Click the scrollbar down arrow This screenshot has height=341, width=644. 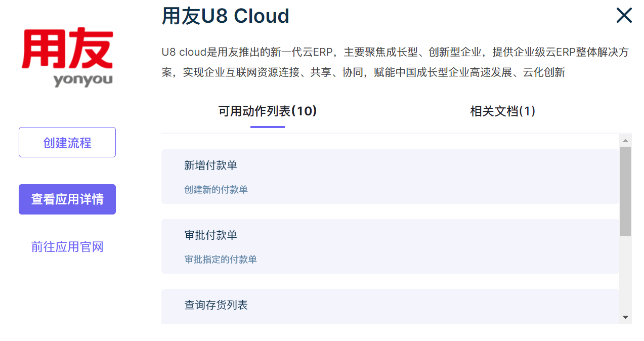click(x=626, y=318)
